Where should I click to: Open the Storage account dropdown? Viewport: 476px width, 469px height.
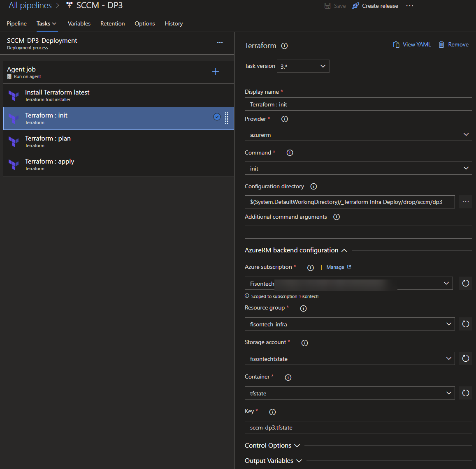pyautogui.click(x=350, y=358)
